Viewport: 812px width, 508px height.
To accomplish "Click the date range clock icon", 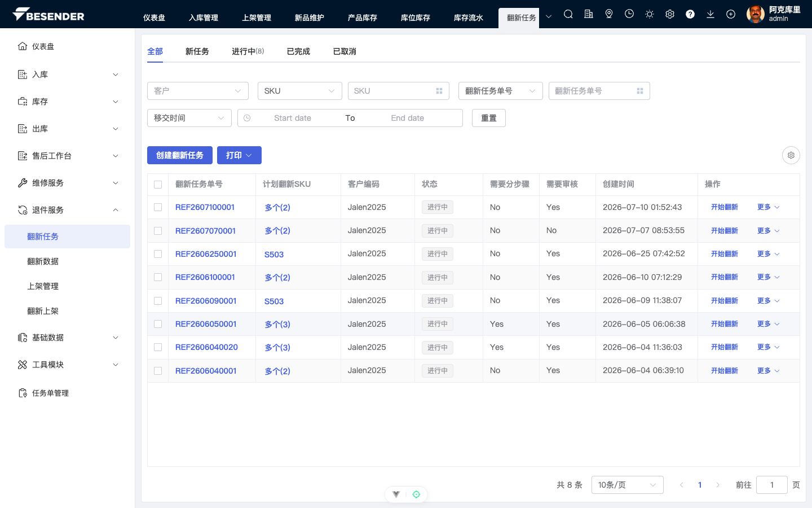I will click(247, 118).
